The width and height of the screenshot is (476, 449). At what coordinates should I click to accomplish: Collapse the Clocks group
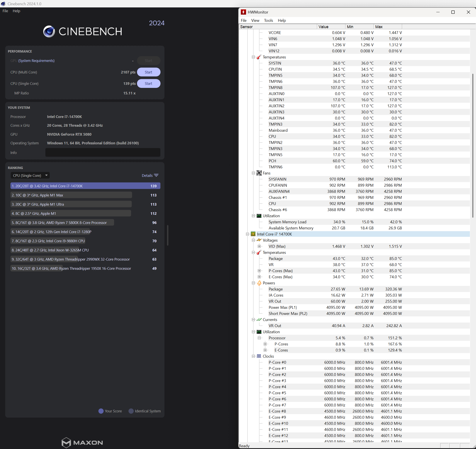(253, 356)
